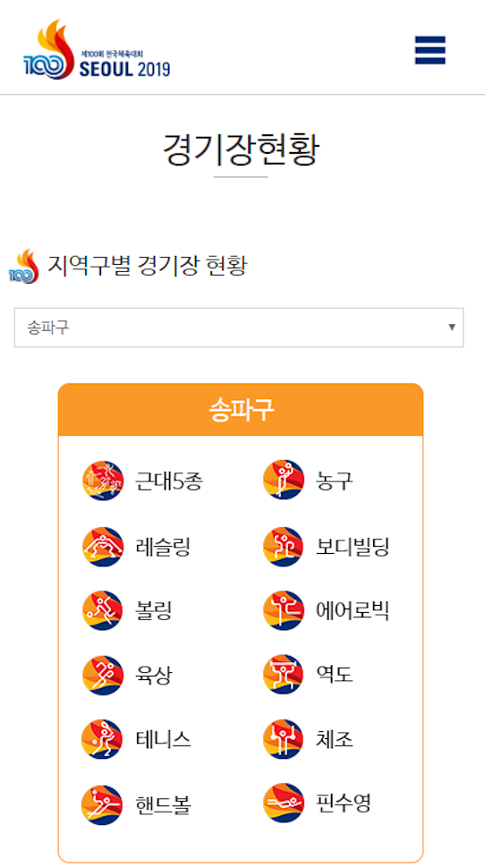Click the tennis (테니스) icon
The image size is (485, 868).
[x=102, y=739]
